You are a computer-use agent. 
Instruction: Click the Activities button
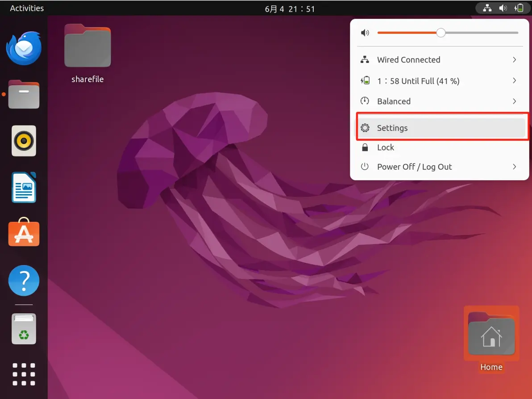pyautogui.click(x=27, y=8)
